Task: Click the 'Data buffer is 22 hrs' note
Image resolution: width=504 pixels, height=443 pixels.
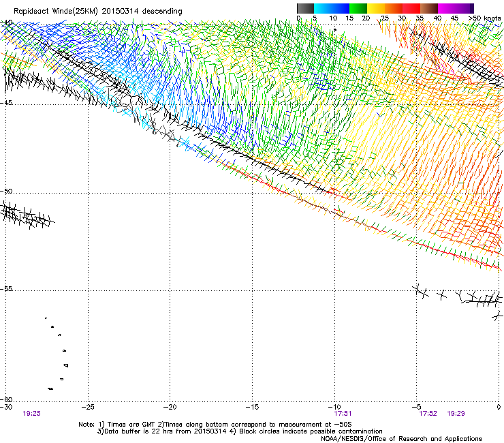Action: click(x=161, y=431)
